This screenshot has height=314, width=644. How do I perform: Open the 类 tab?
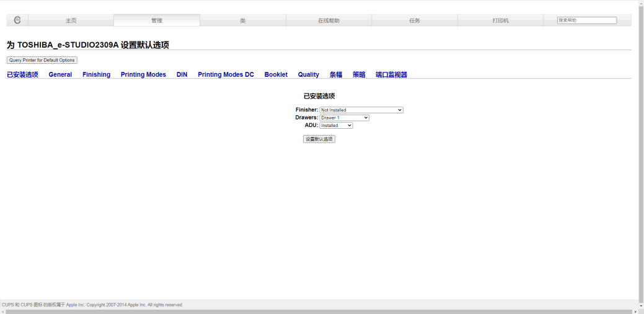(243, 20)
